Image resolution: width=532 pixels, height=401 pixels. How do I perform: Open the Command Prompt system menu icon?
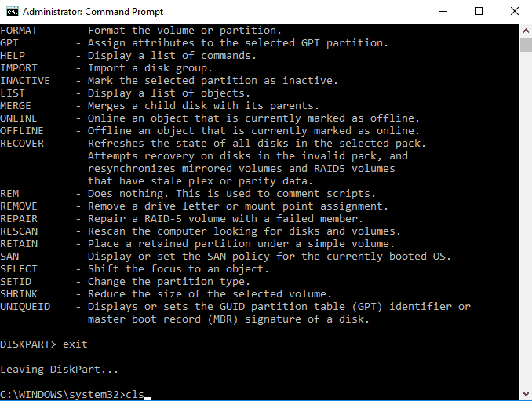pyautogui.click(x=13, y=12)
